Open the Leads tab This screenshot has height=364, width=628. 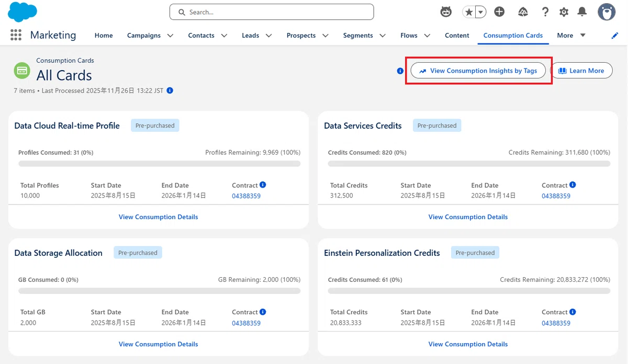[251, 36]
